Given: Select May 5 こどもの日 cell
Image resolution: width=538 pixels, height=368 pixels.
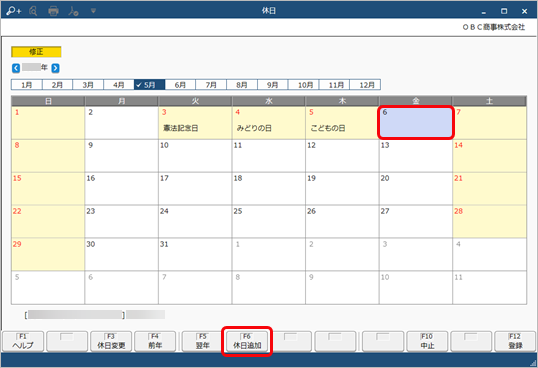Looking at the screenshot, I should [x=342, y=123].
